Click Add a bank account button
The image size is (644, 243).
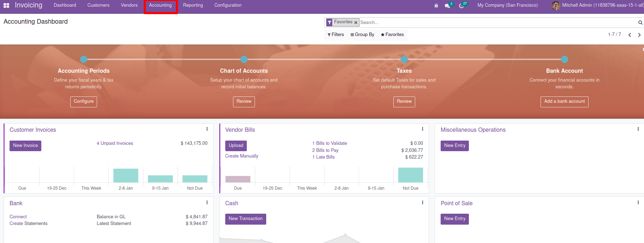pyautogui.click(x=564, y=101)
